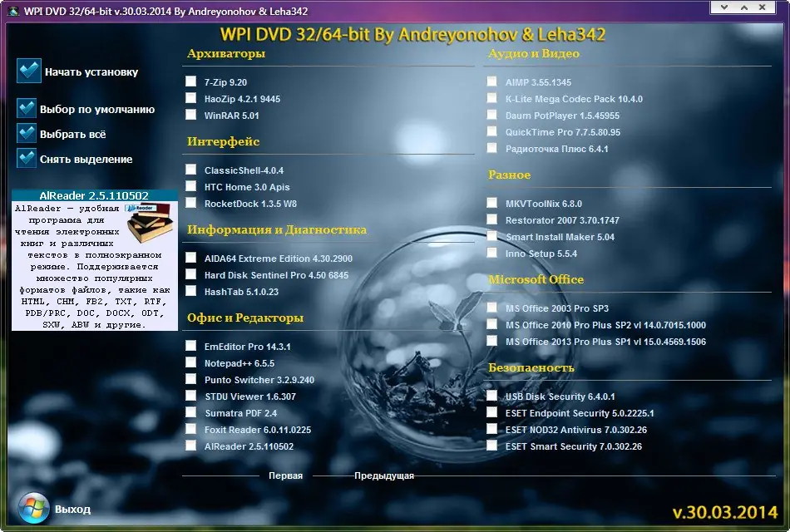Click the WPI title bar application icon
Image resolution: width=790 pixels, height=532 pixels.
point(13,11)
